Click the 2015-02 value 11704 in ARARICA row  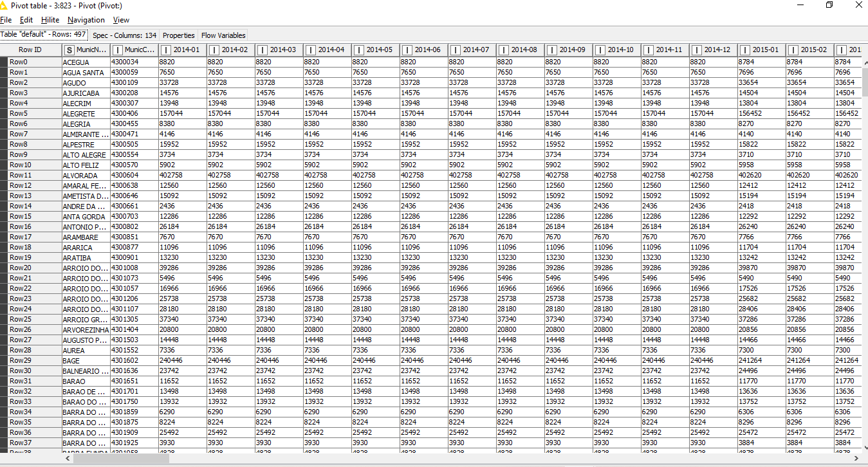(809, 247)
